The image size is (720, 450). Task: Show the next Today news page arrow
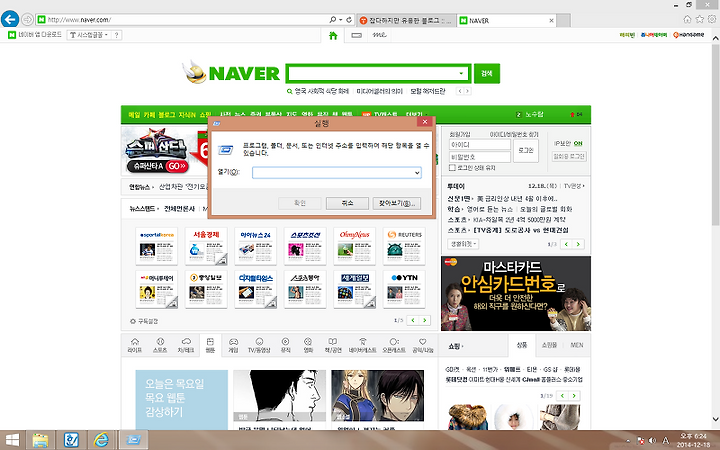[578, 244]
